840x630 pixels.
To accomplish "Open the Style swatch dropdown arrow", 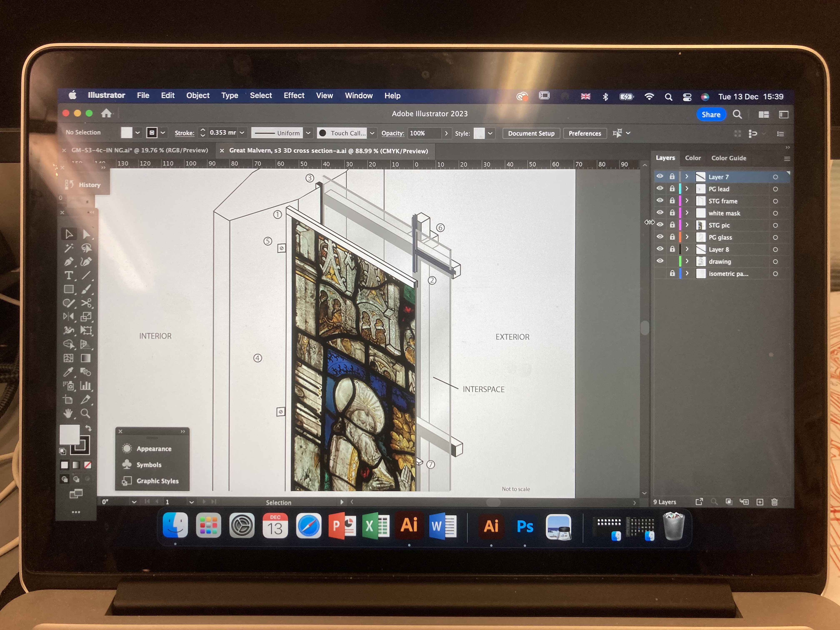I will click(490, 133).
